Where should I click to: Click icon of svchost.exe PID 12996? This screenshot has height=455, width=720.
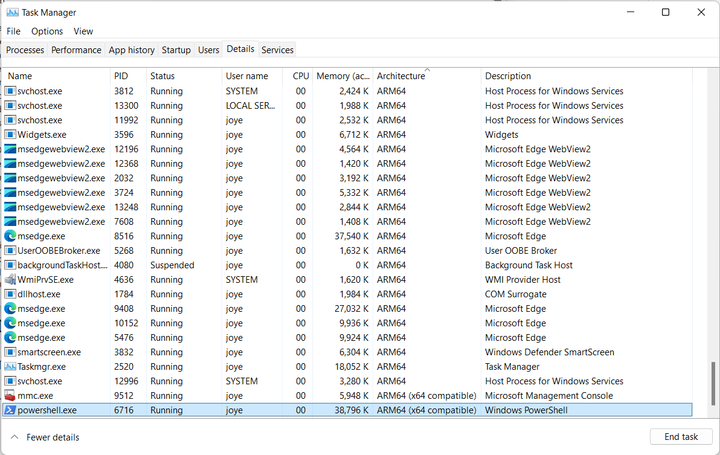[10, 381]
